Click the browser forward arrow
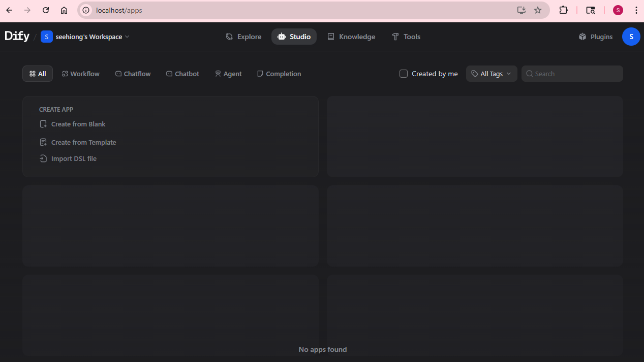This screenshot has width=644, height=362. [x=27, y=10]
